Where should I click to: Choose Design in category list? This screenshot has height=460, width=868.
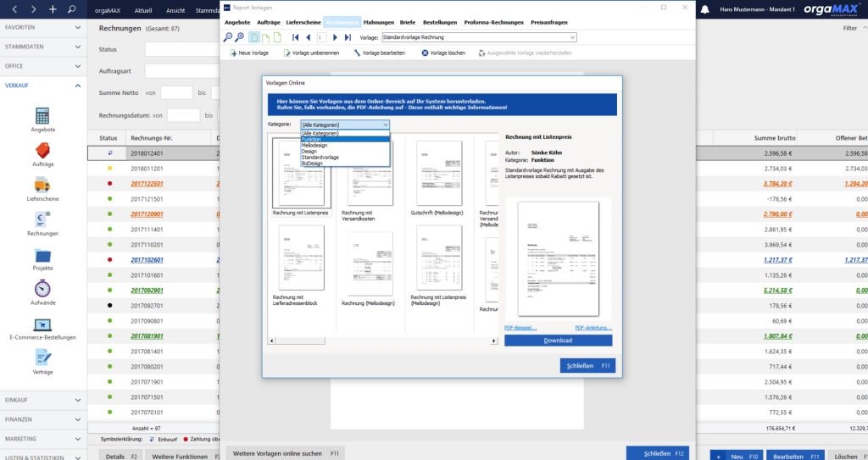point(345,152)
